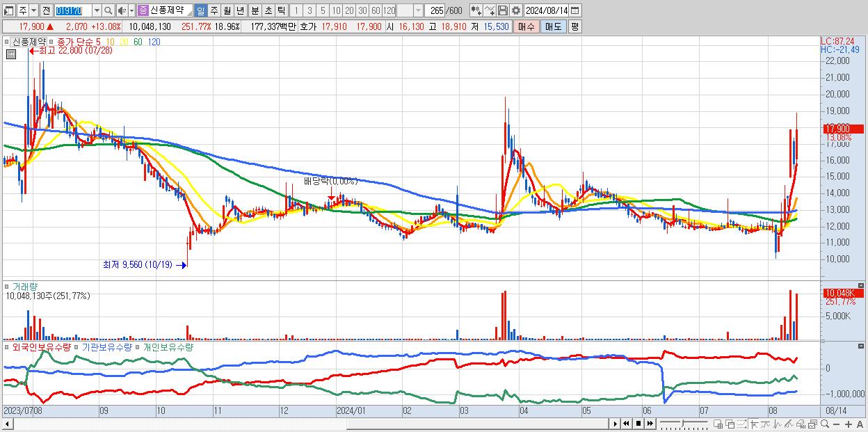Choose the 3 interval button
The image size is (868, 432).
point(310,10)
